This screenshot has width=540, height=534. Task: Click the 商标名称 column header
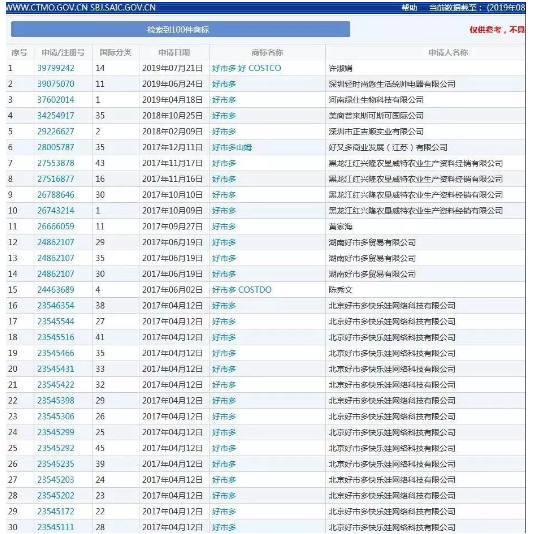point(267,53)
